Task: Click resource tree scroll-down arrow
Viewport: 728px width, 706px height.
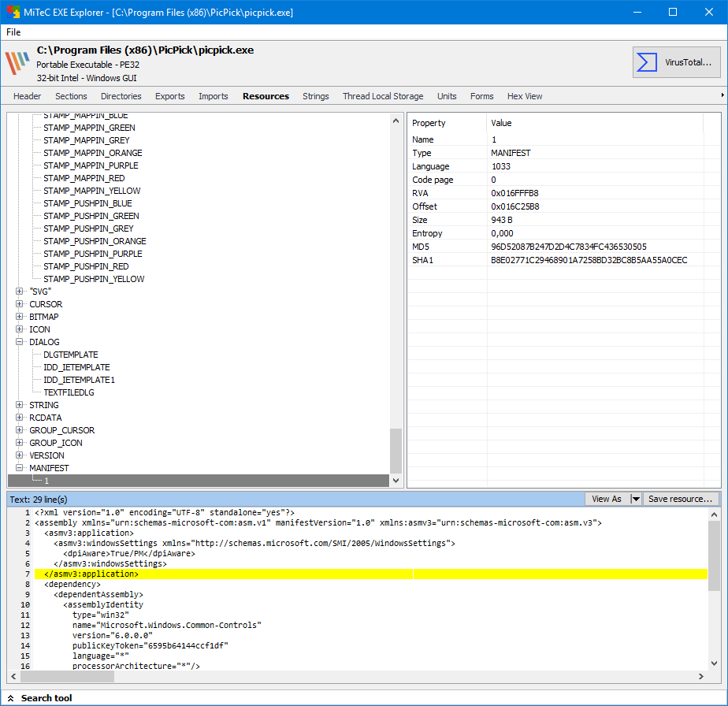Action: click(x=396, y=481)
